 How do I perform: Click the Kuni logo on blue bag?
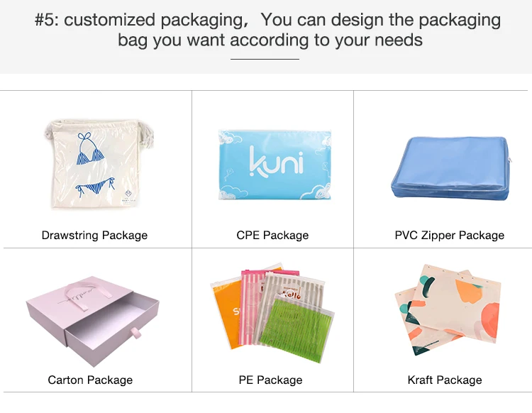point(276,162)
